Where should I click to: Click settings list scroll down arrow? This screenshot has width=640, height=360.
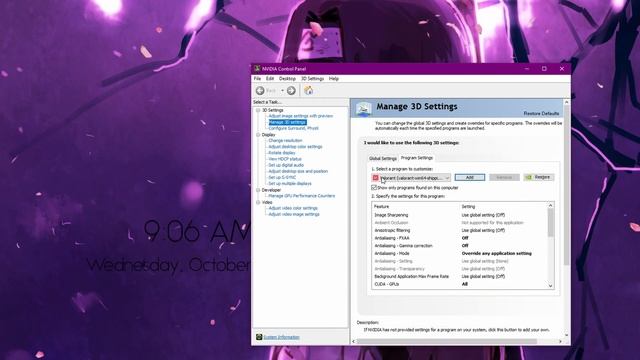click(x=550, y=286)
